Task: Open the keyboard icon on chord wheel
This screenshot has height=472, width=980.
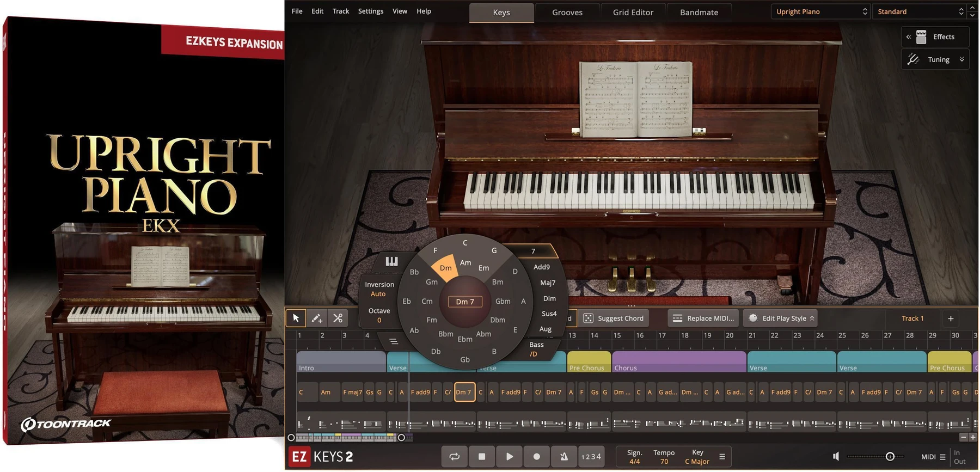Action: pyautogui.click(x=391, y=261)
